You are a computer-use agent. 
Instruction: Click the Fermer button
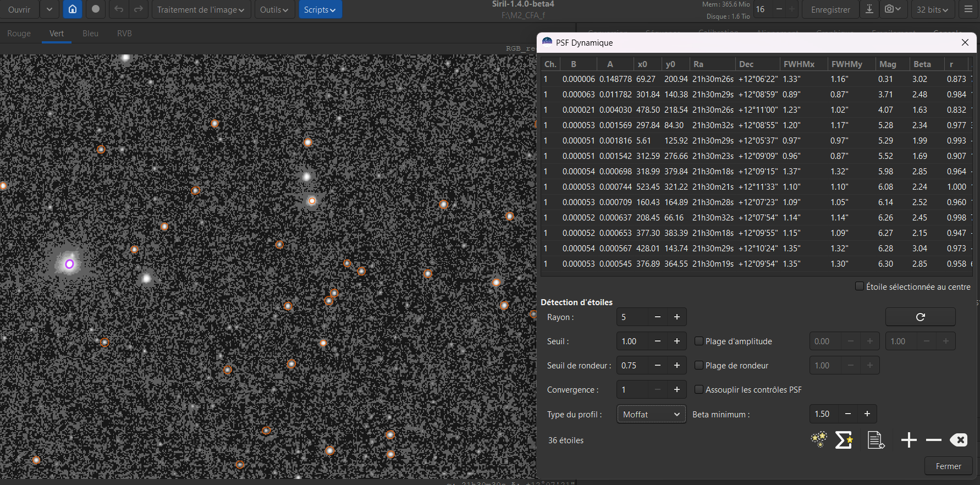948,466
